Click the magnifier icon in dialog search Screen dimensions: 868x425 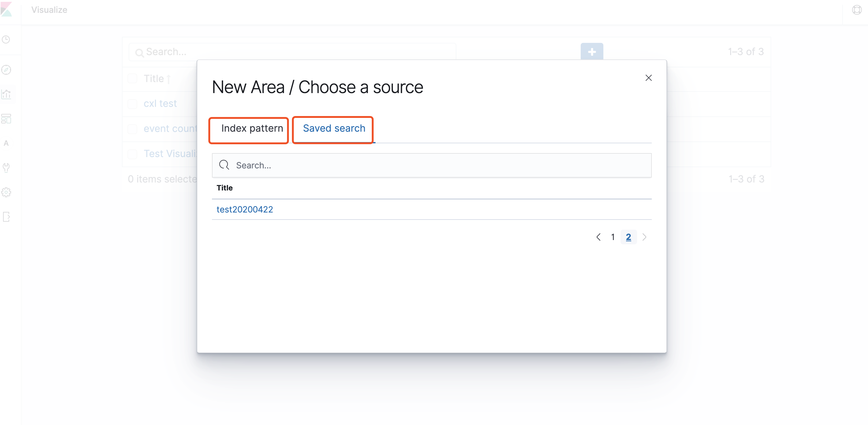pos(224,165)
